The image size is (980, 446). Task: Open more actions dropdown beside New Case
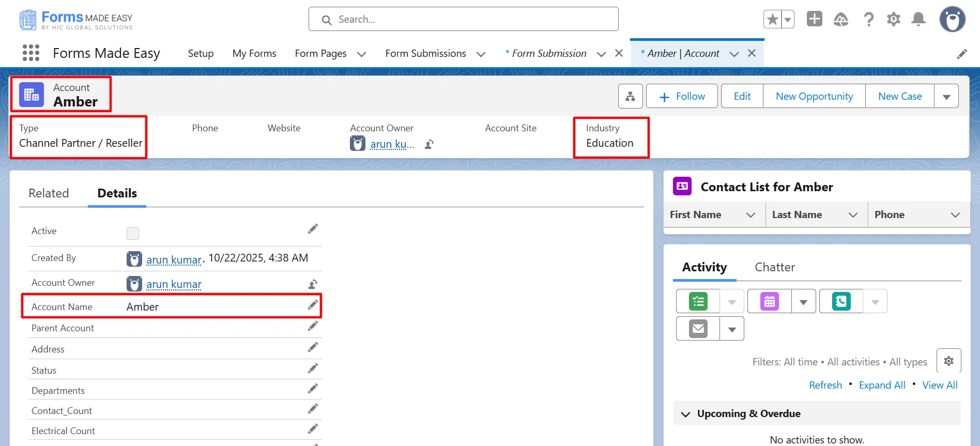point(946,97)
